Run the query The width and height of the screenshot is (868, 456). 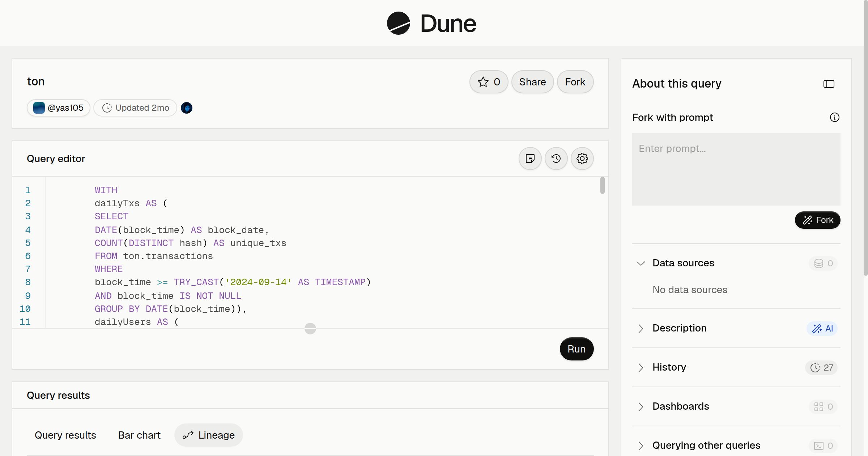coord(576,349)
